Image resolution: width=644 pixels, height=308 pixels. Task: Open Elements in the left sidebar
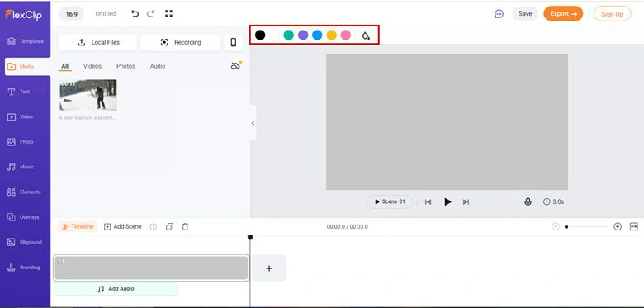[x=25, y=192]
